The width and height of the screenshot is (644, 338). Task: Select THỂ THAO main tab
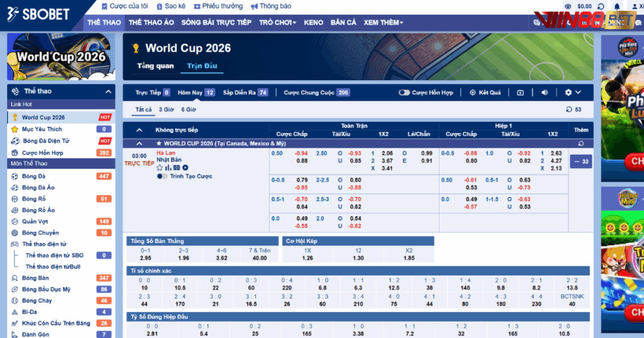[x=104, y=23]
